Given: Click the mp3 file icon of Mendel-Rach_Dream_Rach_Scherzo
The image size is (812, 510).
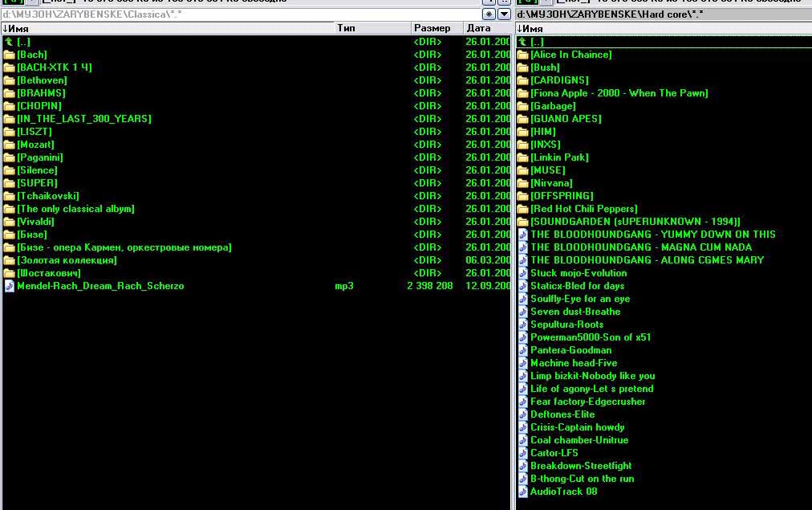Looking at the screenshot, I should click(9, 286).
